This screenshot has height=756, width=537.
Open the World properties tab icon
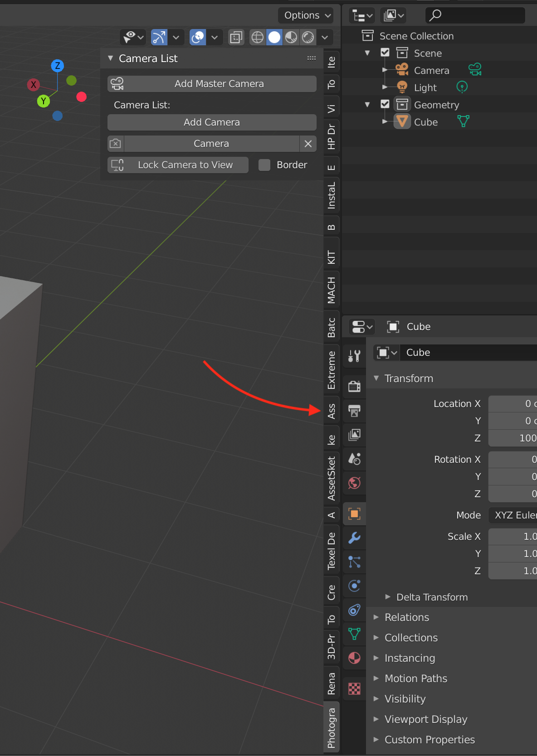click(x=354, y=483)
